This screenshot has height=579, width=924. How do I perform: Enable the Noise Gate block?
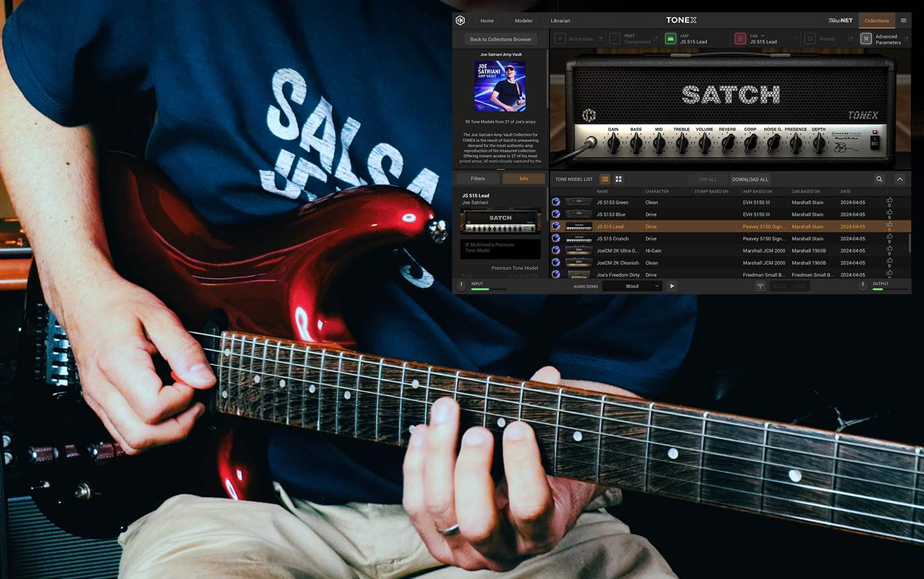560,39
